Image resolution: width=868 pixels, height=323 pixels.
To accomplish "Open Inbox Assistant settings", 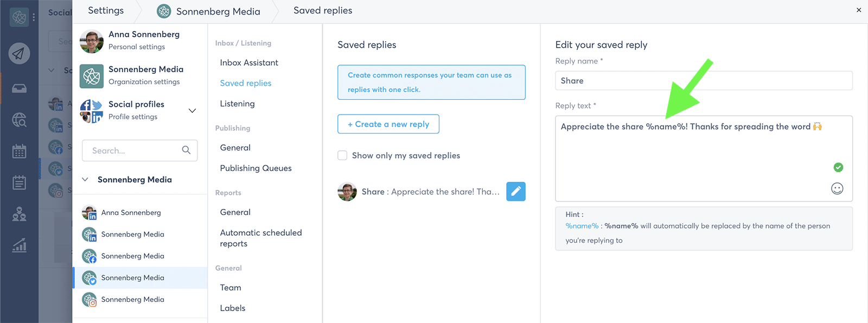I will 249,62.
